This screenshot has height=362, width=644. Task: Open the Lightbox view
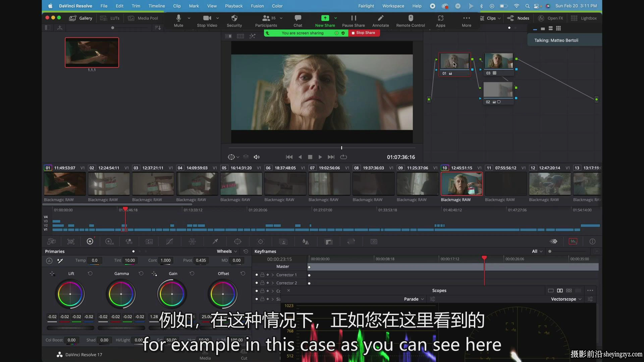click(584, 18)
